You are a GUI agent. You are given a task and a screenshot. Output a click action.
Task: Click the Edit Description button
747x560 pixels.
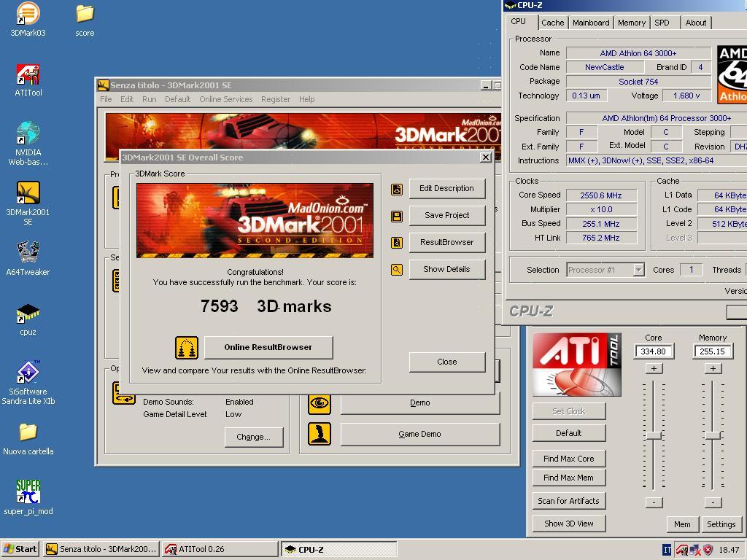[x=447, y=188]
